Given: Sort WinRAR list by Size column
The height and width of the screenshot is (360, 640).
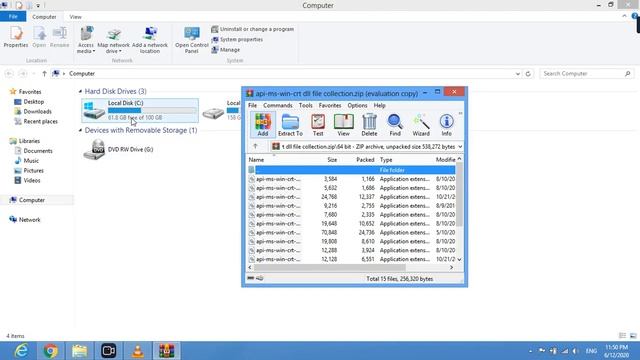Looking at the screenshot, I should tap(332, 160).
